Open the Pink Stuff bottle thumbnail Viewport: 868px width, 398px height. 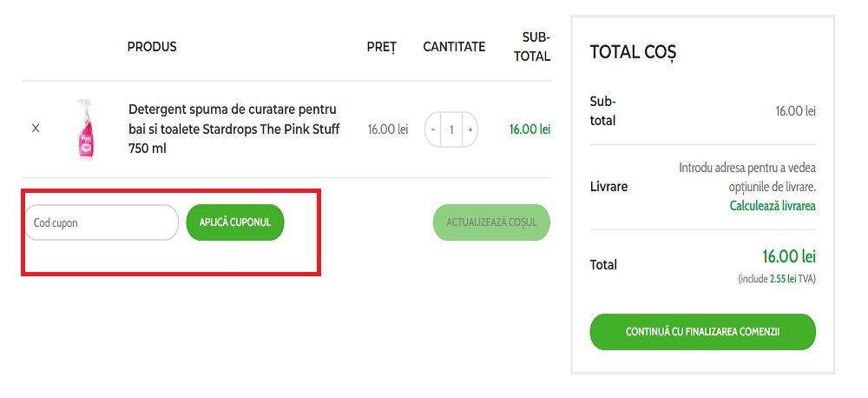[x=85, y=129]
